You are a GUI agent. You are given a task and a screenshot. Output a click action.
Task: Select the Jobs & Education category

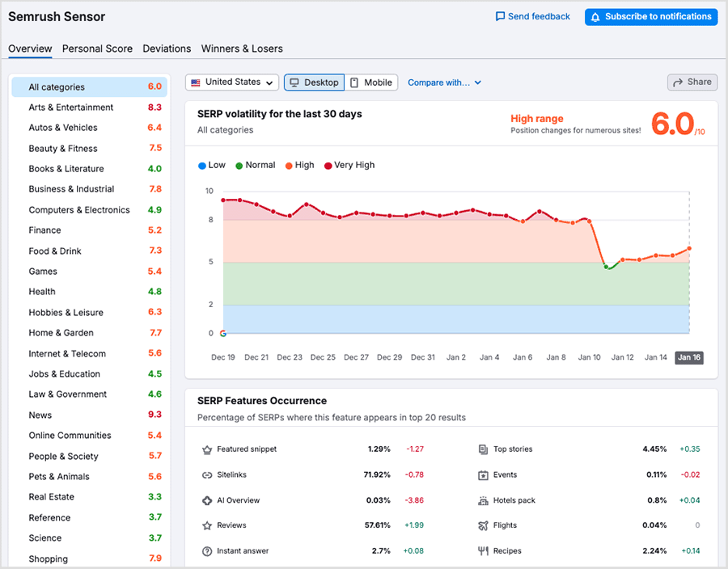(89, 373)
